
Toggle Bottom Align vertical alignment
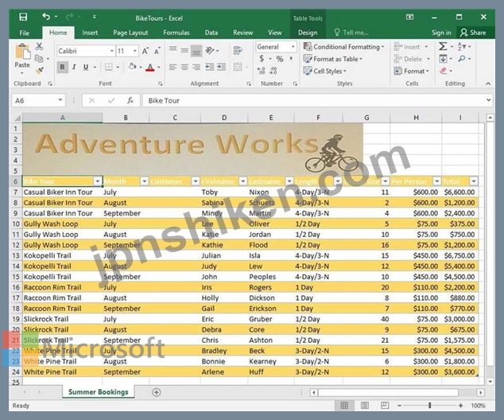[x=196, y=51]
